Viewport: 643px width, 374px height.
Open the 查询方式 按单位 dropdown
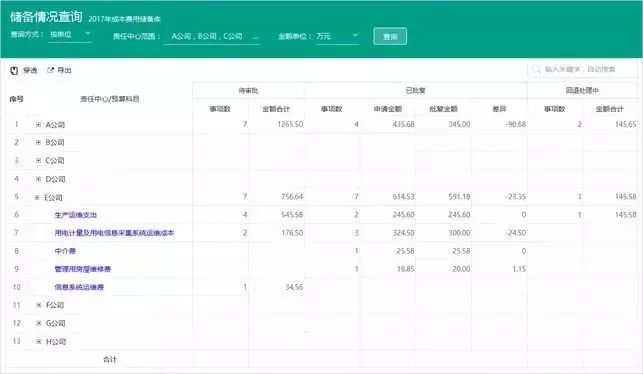tap(70, 35)
